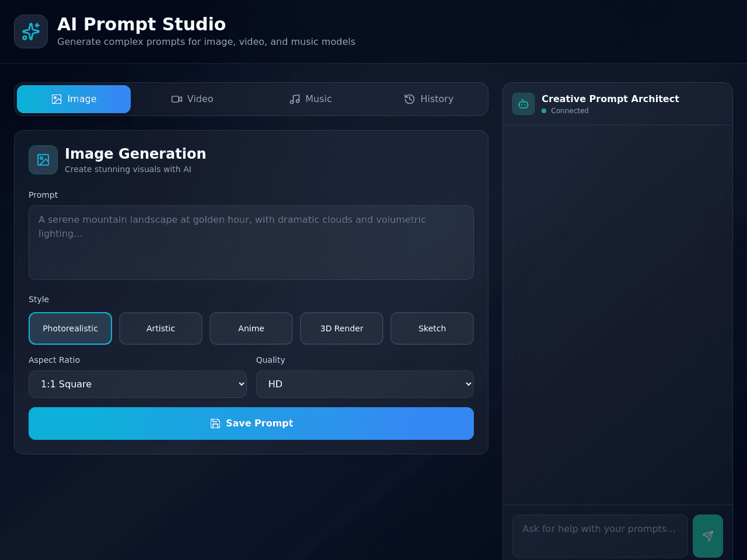Click the image icon in Image tab
Viewport: 747px width, 560px height.
[x=57, y=99]
